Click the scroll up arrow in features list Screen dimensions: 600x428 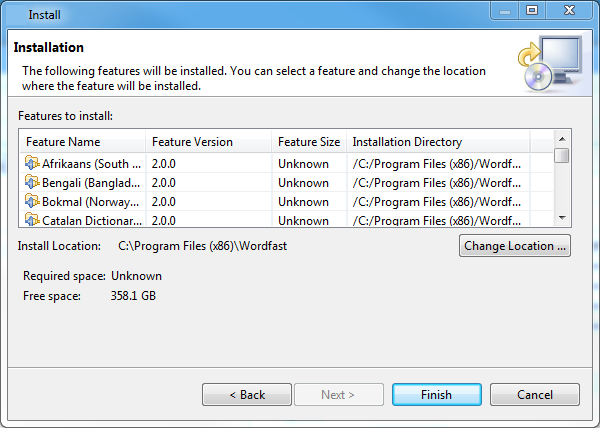coord(562,139)
